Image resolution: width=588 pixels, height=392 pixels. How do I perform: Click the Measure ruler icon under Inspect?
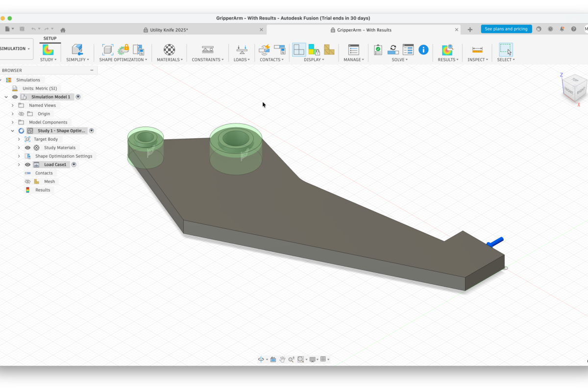477,49
